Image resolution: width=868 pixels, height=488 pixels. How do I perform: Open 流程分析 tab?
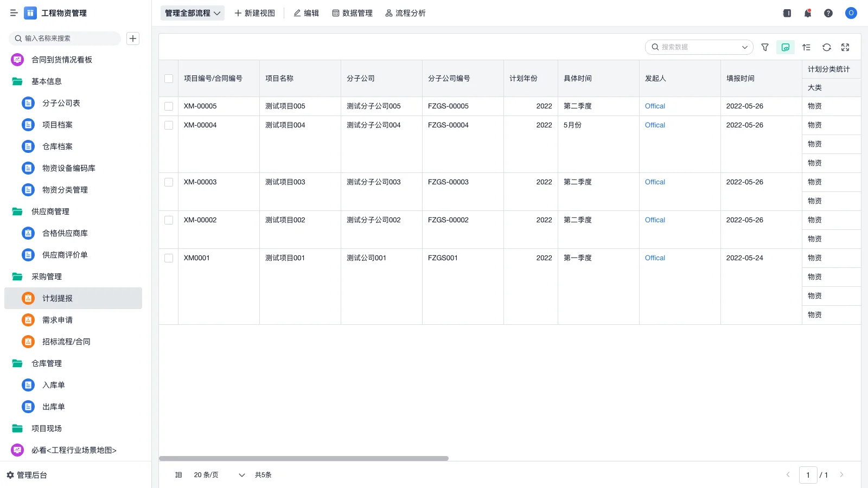(405, 13)
